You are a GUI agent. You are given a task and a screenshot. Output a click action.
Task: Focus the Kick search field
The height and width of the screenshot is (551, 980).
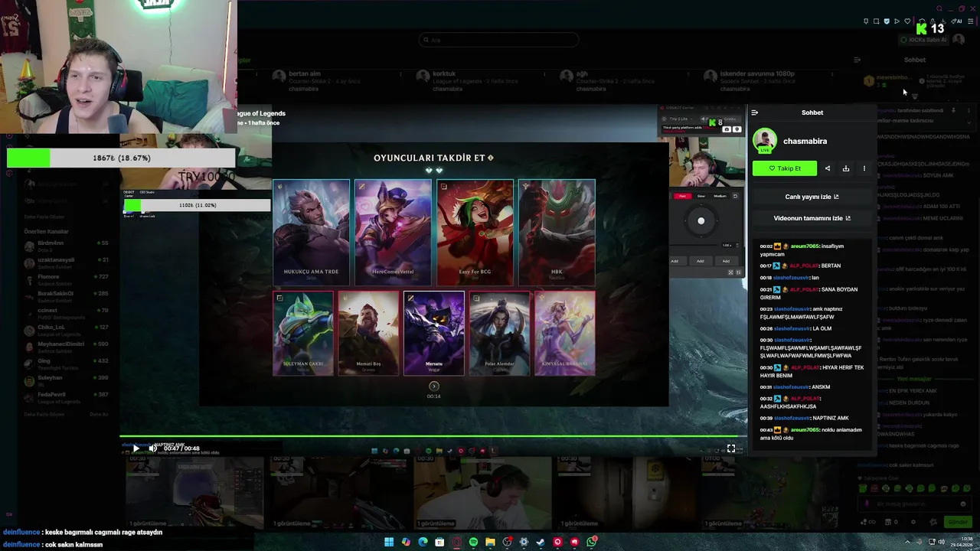point(499,40)
